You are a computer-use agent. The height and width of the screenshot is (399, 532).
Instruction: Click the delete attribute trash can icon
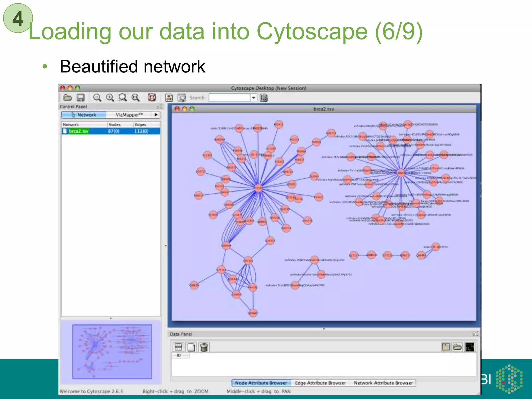204,347
